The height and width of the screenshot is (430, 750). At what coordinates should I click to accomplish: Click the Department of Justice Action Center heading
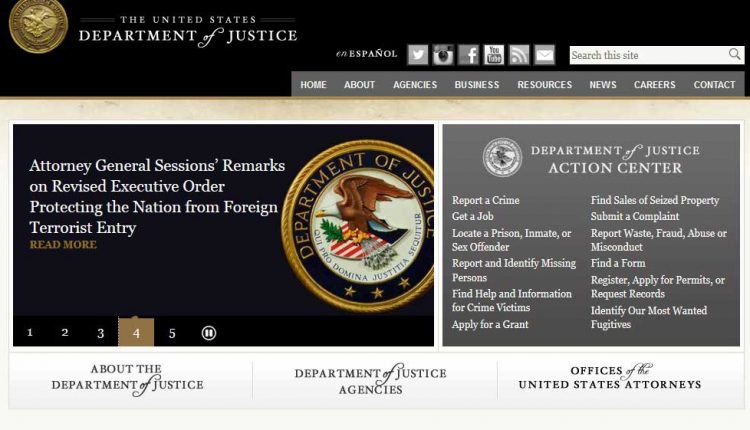(x=615, y=159)
